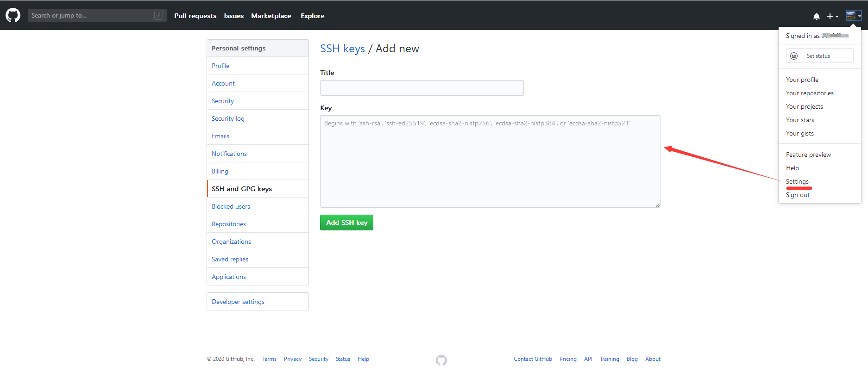Open Profile settings page

coord(258,66)
